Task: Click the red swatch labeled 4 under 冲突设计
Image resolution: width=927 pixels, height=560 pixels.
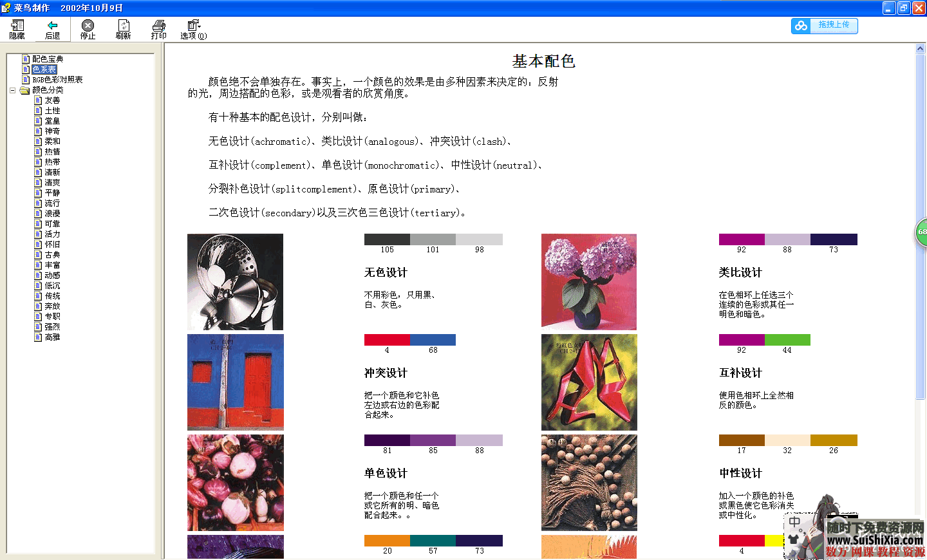Action: [387, 340]
